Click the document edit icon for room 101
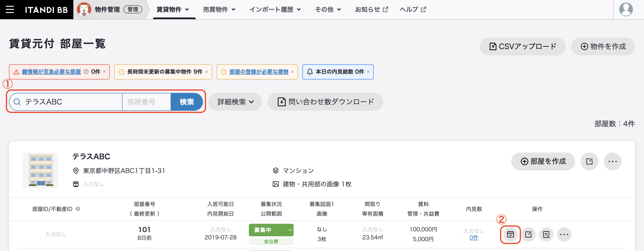Screen dimensions: 644x251 point(546,234)
